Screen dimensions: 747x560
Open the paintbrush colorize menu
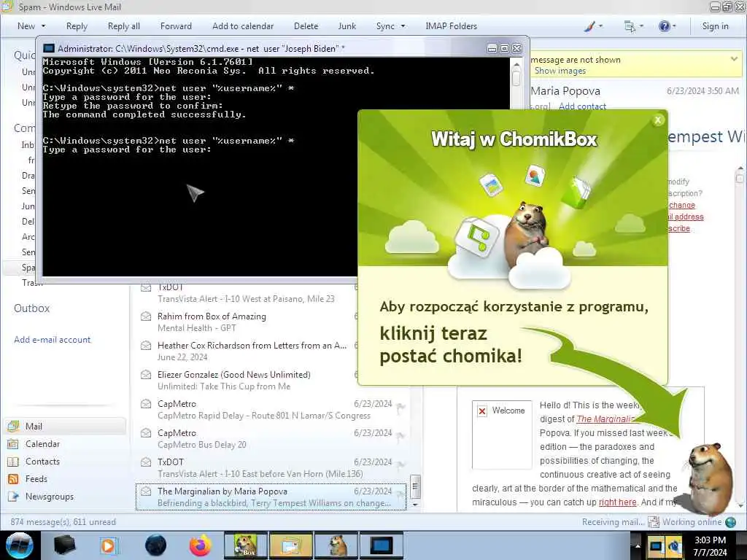click(x=592, y=26)
